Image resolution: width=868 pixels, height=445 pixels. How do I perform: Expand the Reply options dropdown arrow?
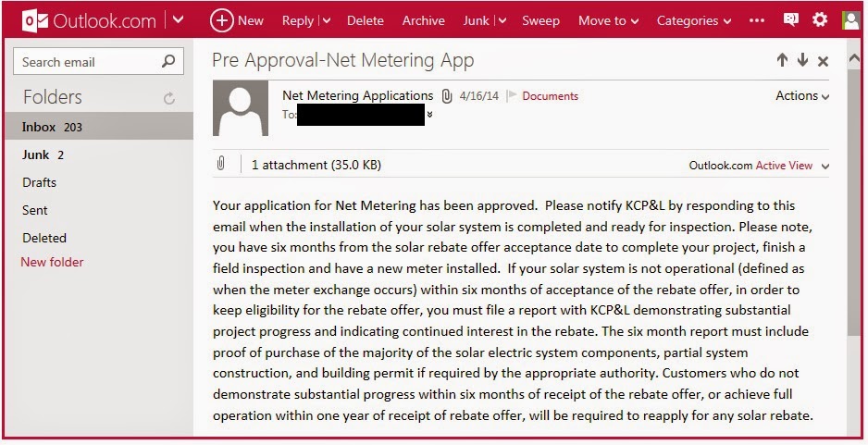pyautogui.click(x=327, y=21)
